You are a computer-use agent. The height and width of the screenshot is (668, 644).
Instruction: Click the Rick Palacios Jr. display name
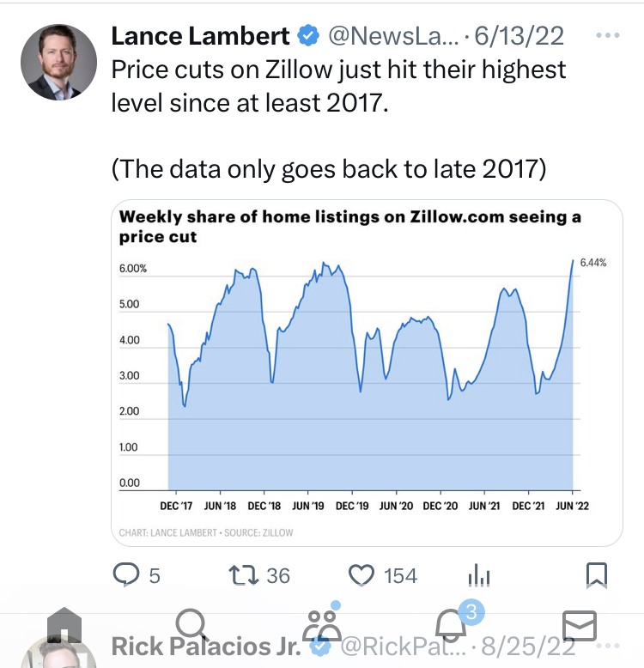pyautogui.click(x=206, y=647)
